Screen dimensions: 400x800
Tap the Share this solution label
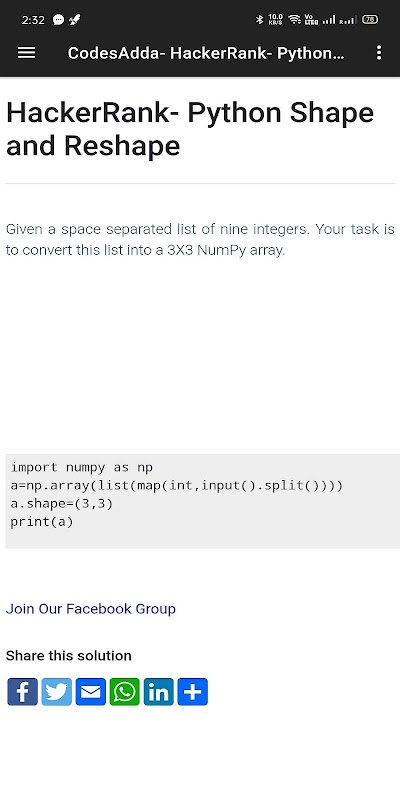(x=68, y=656)
